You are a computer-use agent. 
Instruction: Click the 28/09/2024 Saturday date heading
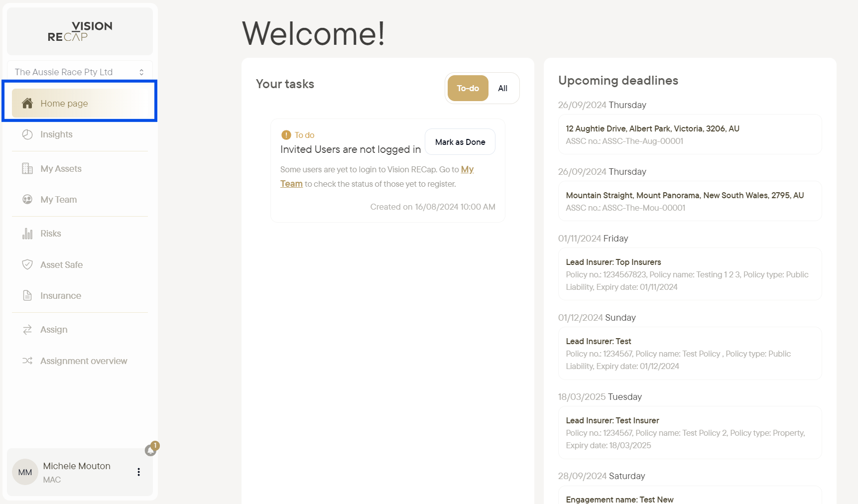pos(602,476)
